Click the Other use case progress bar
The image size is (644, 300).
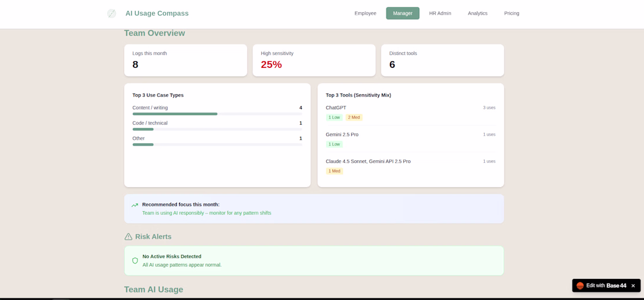217,144
